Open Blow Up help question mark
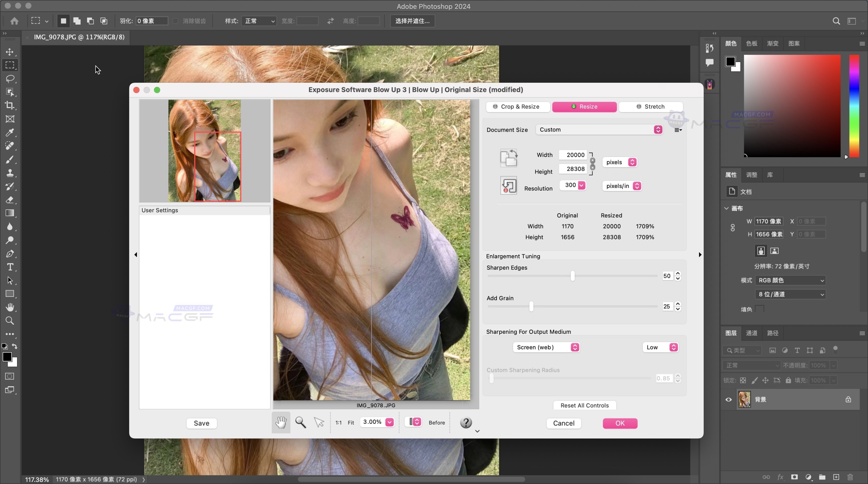This screenshot has width=868, height=484. point(466,423)
